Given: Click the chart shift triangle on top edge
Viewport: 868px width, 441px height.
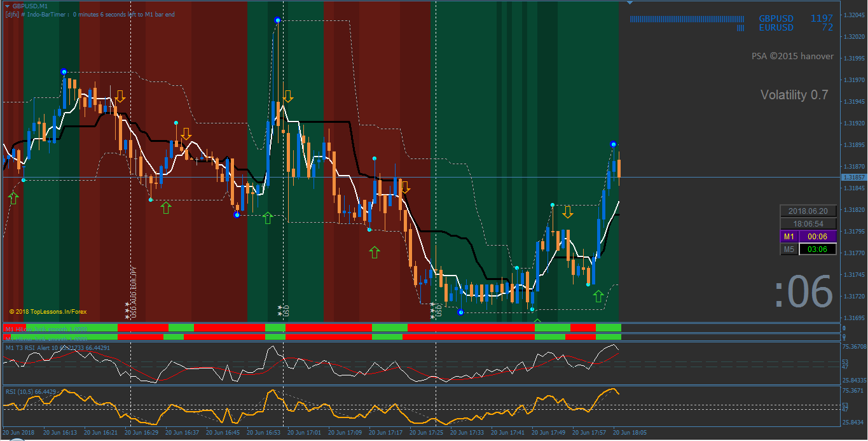Looking at the screenshot, I should (630, 3).
